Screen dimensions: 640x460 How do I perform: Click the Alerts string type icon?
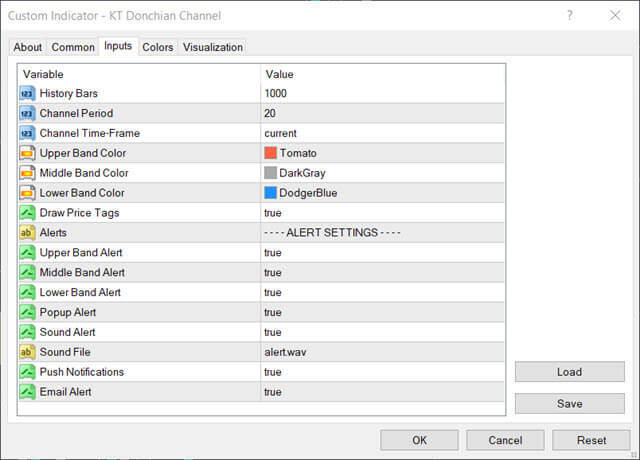(27, 233)
